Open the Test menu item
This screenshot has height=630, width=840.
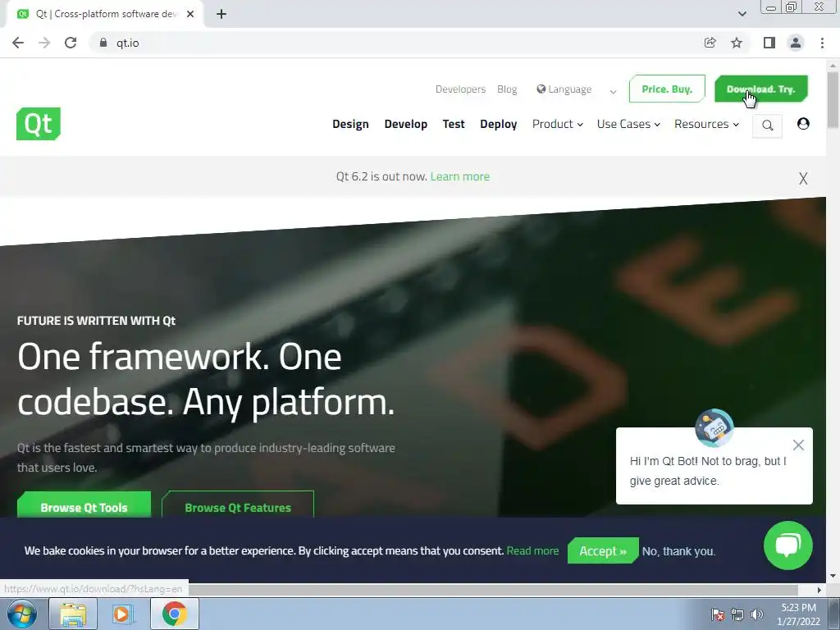[x=453, y=124]
